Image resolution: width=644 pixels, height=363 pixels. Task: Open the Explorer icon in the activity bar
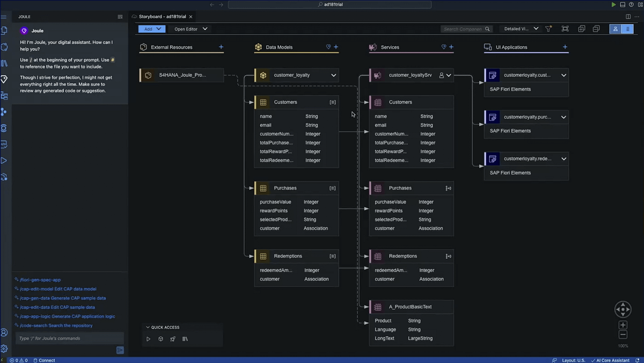click(4, 31)
